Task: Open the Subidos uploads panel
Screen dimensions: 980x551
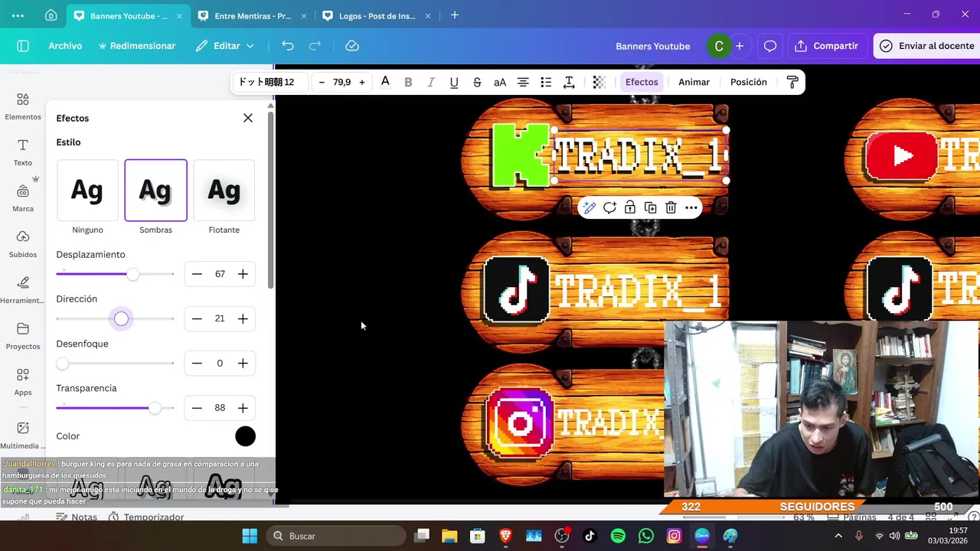Action: [23, 244]
